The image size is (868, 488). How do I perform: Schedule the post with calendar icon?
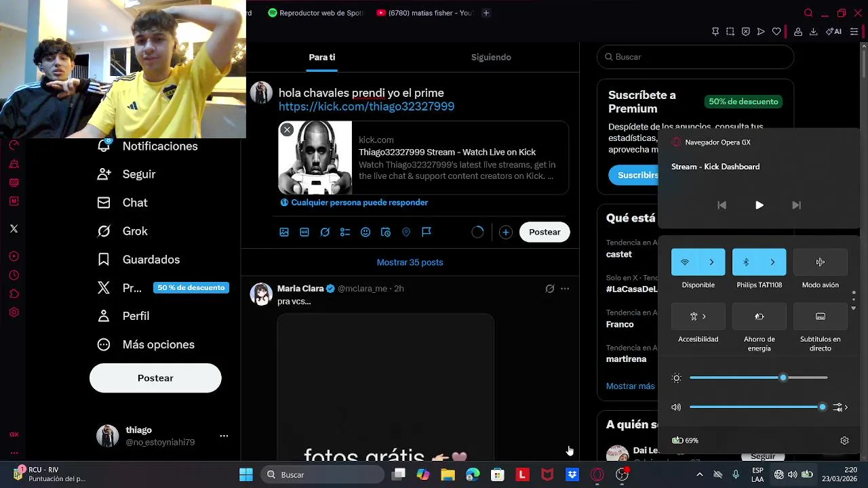coord(386,232)
